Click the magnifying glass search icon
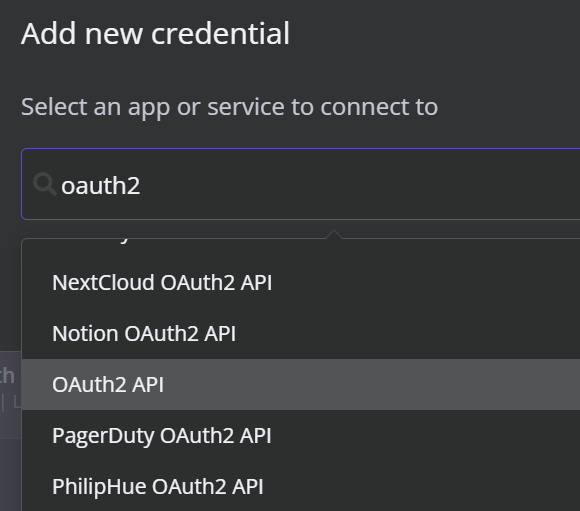This screenshot has height=511, width=580. [x=44, y=184]
